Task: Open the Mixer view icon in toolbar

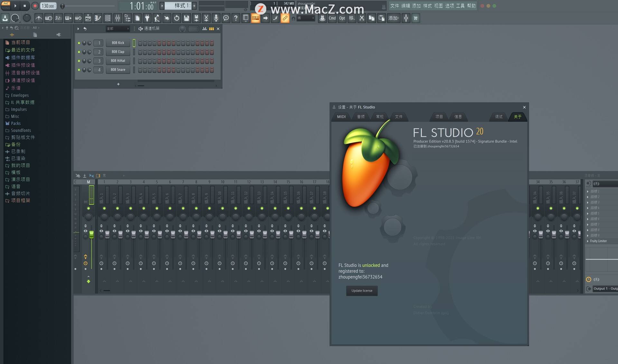Action: (x=117, y=18)
